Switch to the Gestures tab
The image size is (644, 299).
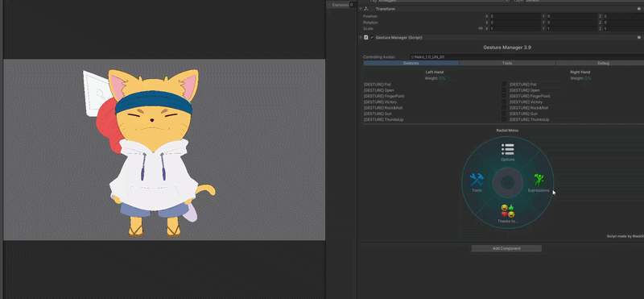pyautogui.click(x=411, y=63)
